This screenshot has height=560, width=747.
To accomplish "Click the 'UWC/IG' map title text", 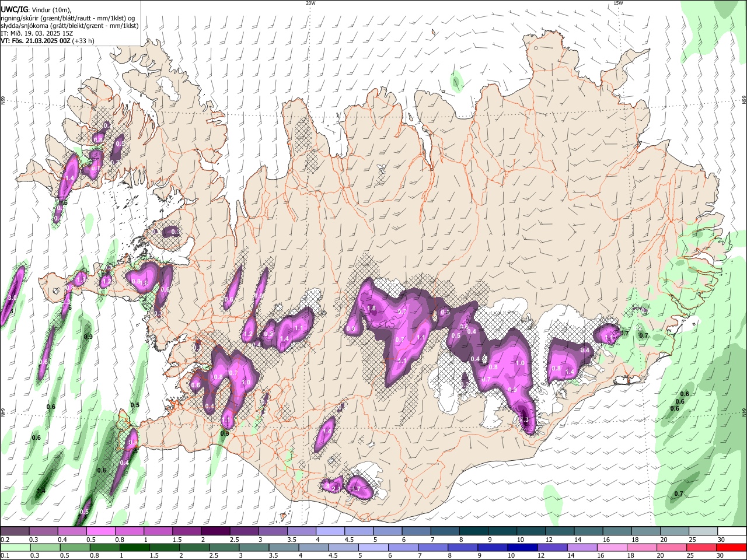I will click(13, 10).
